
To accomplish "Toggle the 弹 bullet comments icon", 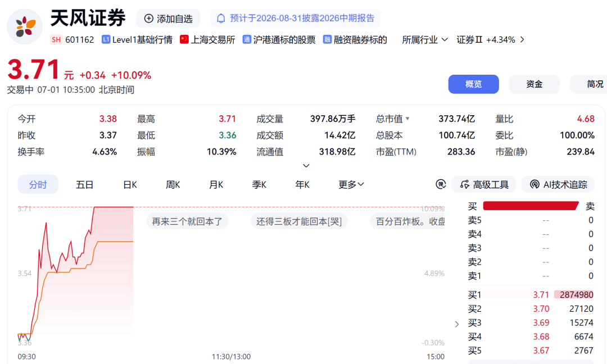I will tap(441, 184).
